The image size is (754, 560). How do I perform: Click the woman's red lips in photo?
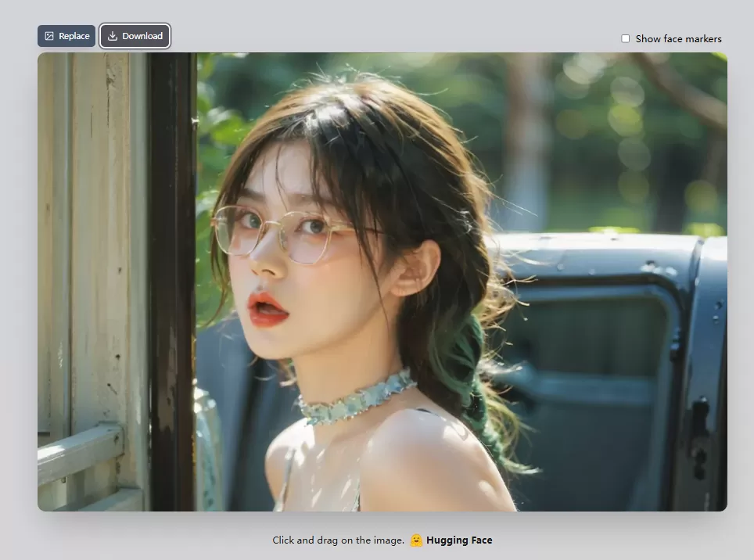(267, 309)
